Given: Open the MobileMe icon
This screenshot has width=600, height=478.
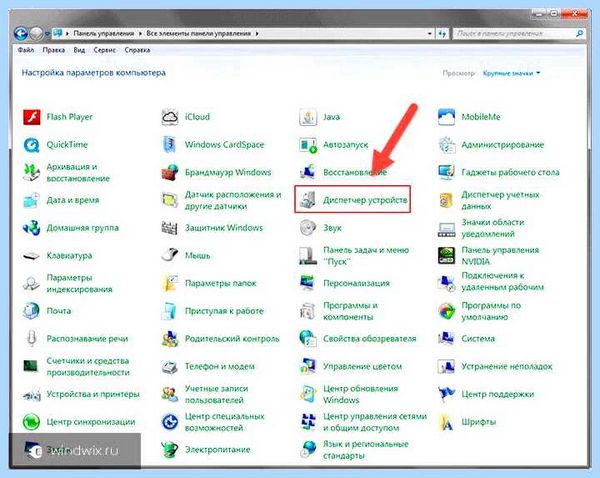Looking at the screenshot, I should coord(446,117).
